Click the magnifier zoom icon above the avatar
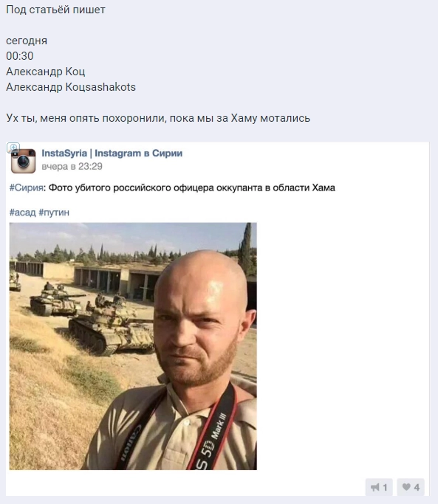This screenshot has width=438, height=504. pyautogui.click(x=13, y=148)
